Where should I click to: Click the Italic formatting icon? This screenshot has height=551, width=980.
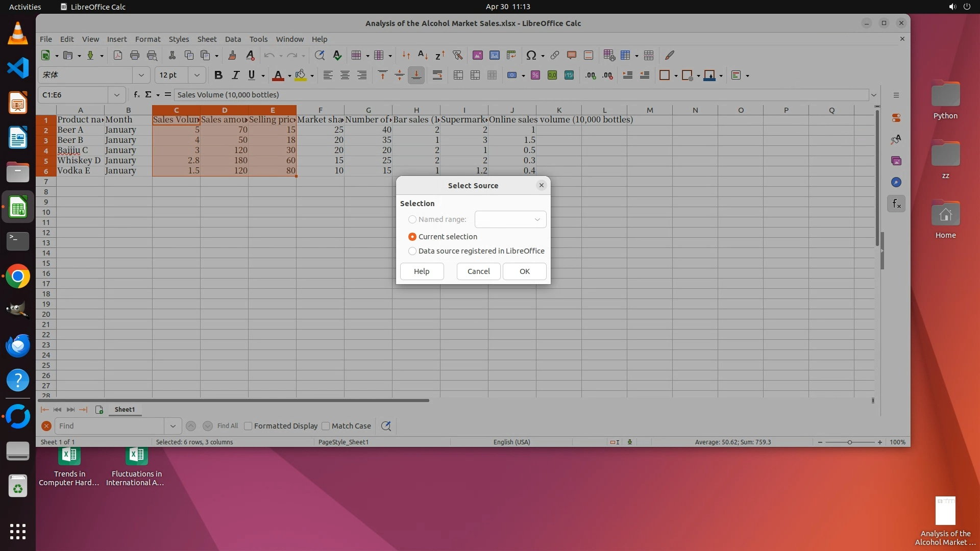point(235,75)
